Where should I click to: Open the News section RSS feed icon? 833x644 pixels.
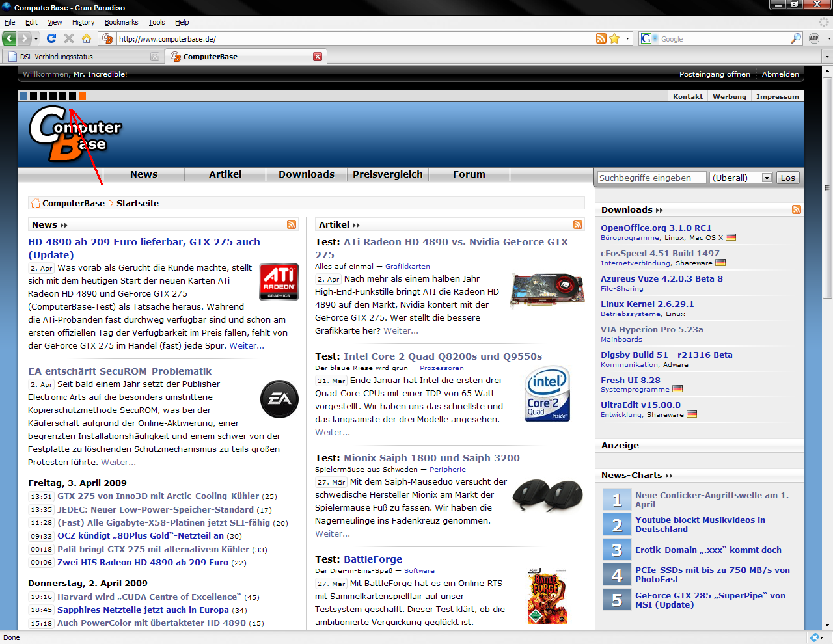coord(292,224)
